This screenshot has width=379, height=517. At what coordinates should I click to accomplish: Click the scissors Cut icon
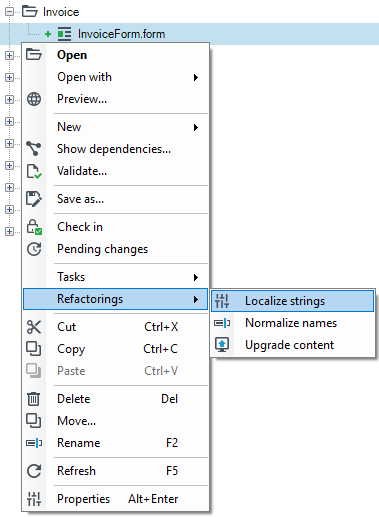pos(34,327)
